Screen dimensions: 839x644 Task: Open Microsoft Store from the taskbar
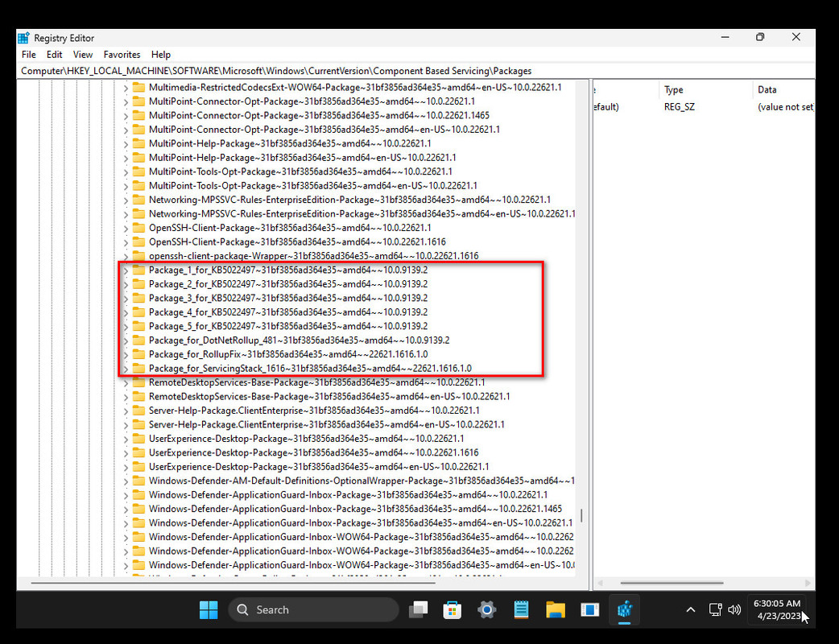pyautogui.click(x=453, y=609)
